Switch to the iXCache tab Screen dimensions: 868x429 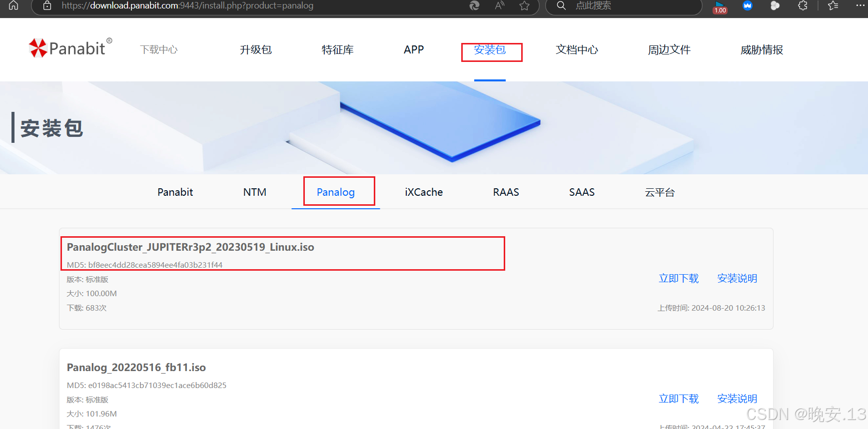(x=424, y=192)
